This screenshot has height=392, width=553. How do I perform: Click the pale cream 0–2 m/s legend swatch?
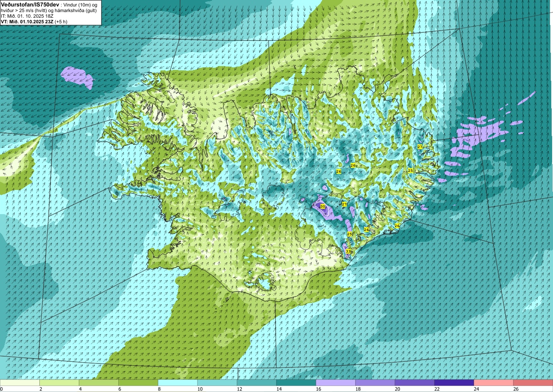coord(20,383)
